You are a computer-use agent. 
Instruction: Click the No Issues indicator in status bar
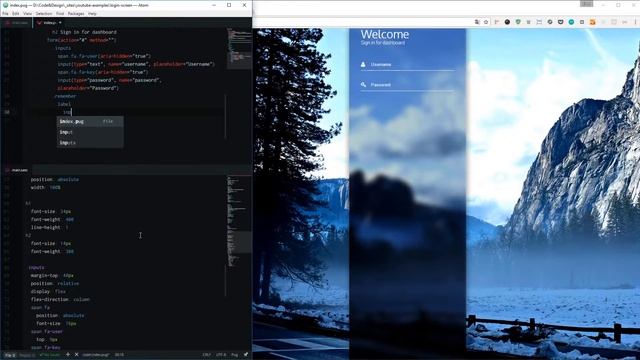click(x=49, y=355)
